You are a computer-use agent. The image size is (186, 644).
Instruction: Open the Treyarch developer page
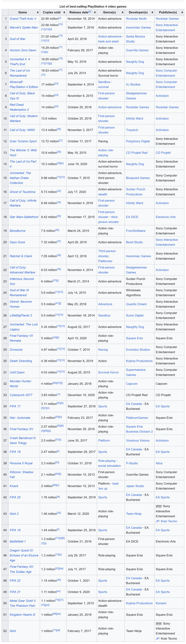[x=132, y=130]
